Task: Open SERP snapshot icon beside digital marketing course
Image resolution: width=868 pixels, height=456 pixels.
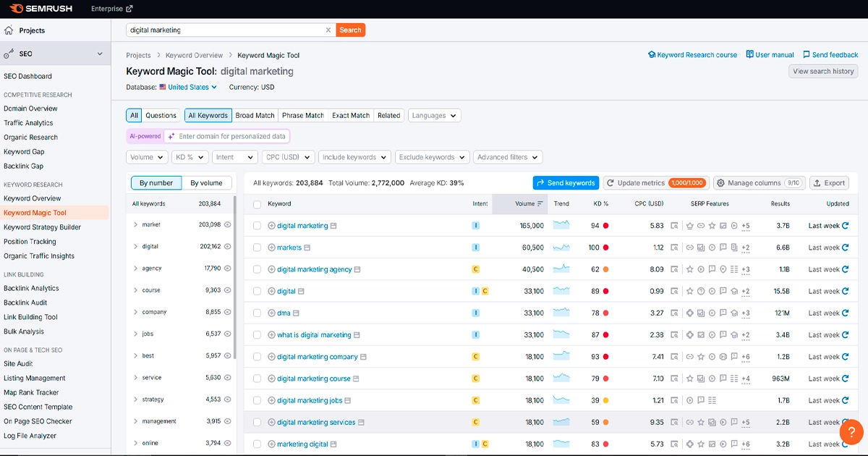Action: [357, 379]
